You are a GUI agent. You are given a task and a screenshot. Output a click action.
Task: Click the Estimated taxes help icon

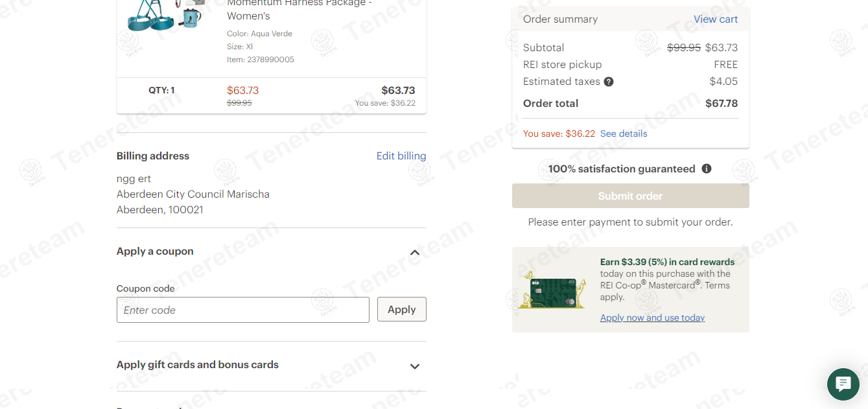(x=609, y=82)
